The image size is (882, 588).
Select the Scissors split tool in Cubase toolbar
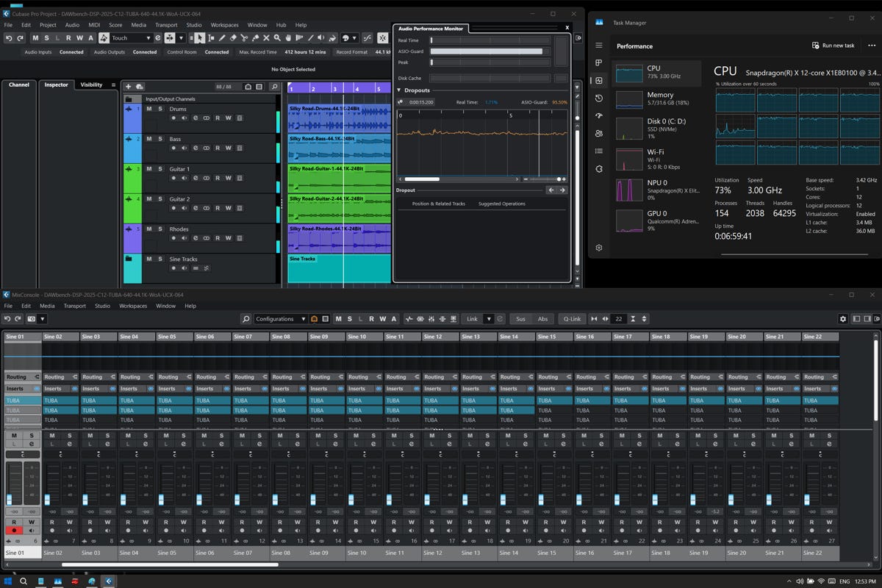(244, 38)
